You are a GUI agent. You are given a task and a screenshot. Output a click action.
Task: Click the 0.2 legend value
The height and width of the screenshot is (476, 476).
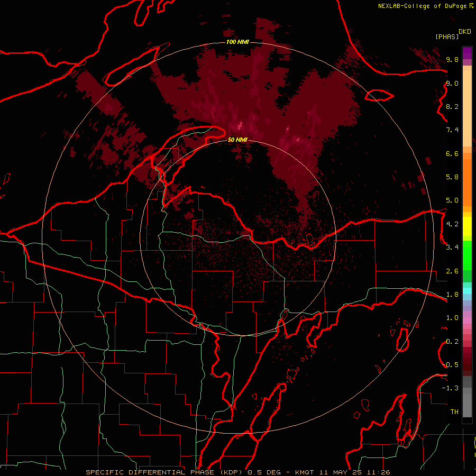click(452, 342)
